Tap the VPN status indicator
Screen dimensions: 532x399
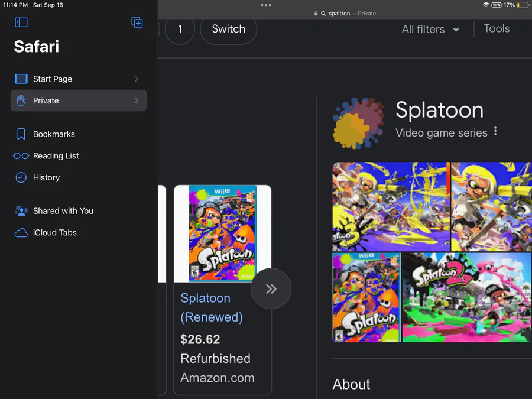click(x=497, y=5)
